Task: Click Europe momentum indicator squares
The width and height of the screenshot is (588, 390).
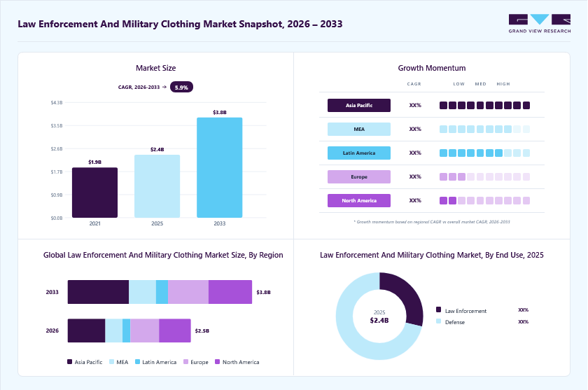Action: coord(484,176)
